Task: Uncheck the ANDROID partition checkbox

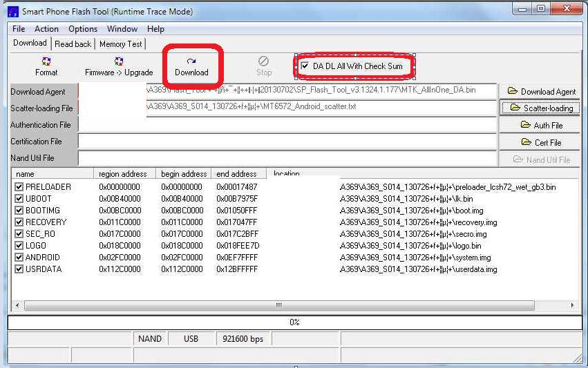Action: point(19,257)
